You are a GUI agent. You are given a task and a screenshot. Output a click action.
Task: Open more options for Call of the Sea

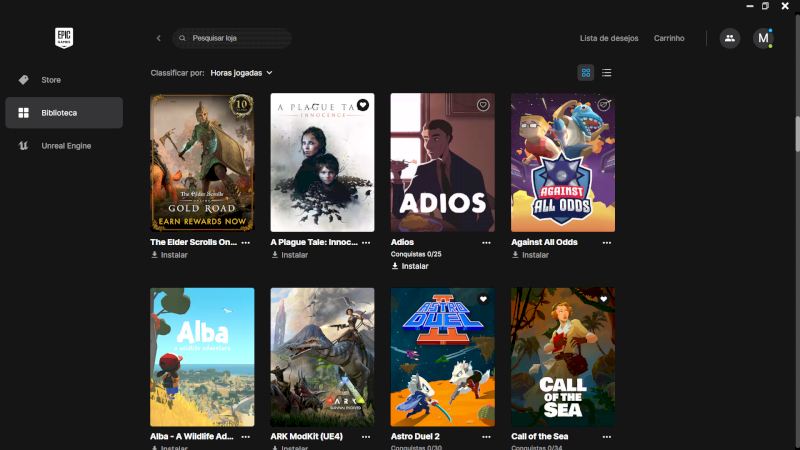tap(607, 437)
